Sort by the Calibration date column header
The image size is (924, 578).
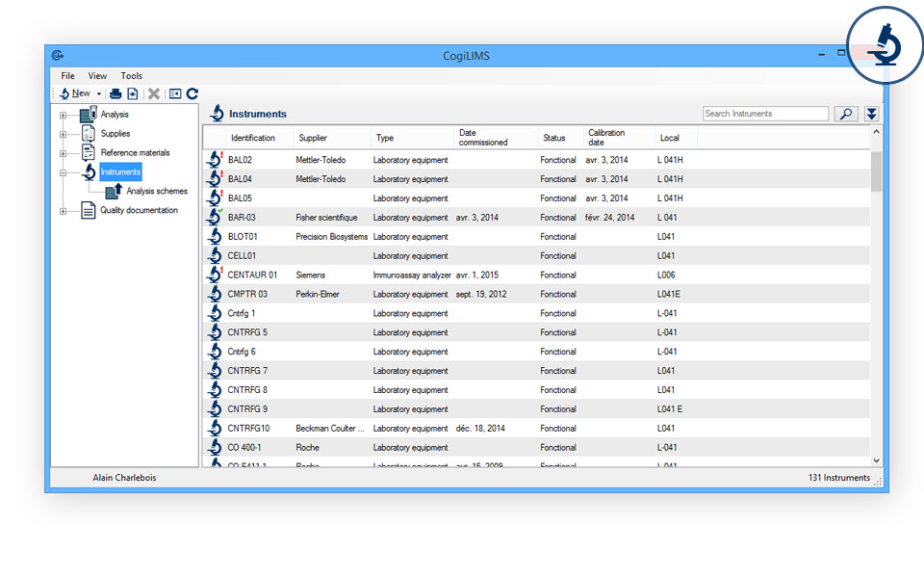click(x=606, y=138)
